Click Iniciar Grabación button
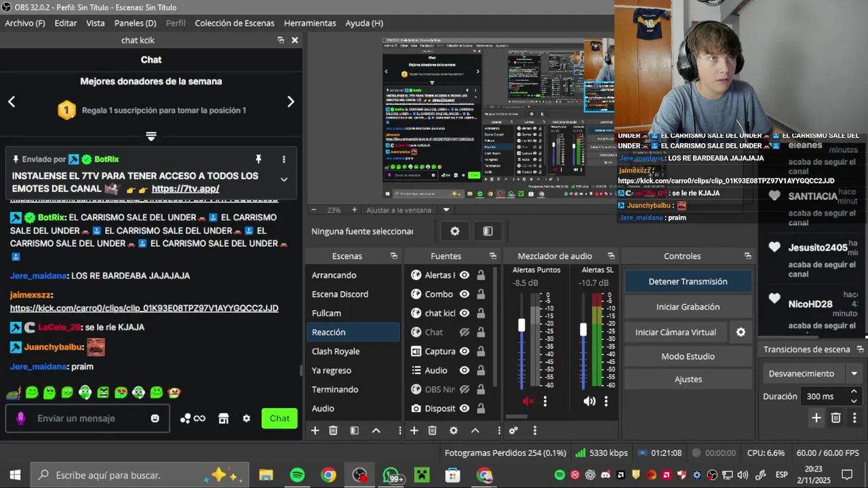This screenshot has height=488, width=868. click(688, 307)
